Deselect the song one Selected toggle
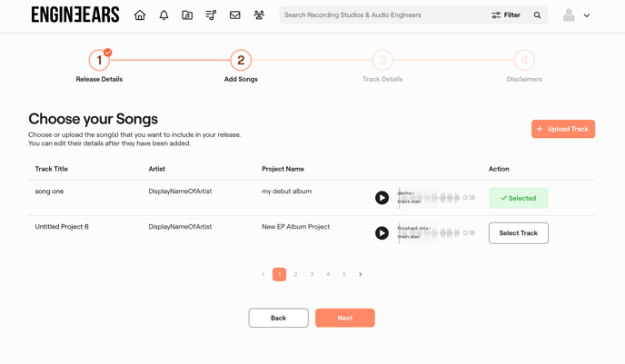Image resolution: width=625 pixels, height=364 pixels. click(518, 198)
